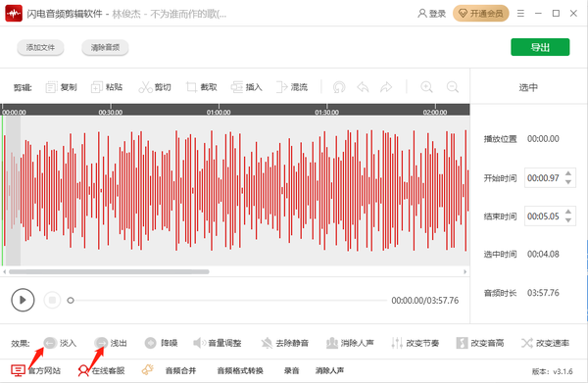588x383 pixels.
Task: Open the 音频格式转换 tool
Action: click(x=240, y=370)
